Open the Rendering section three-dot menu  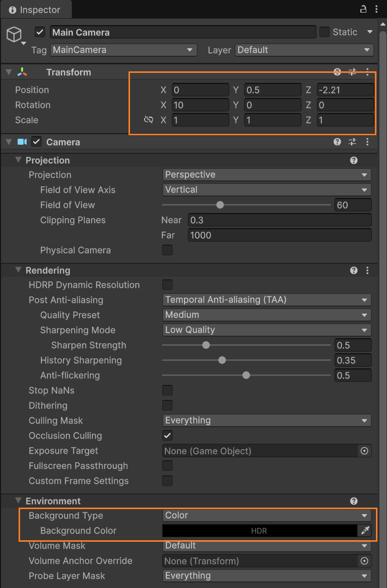[x=368, y=270]
